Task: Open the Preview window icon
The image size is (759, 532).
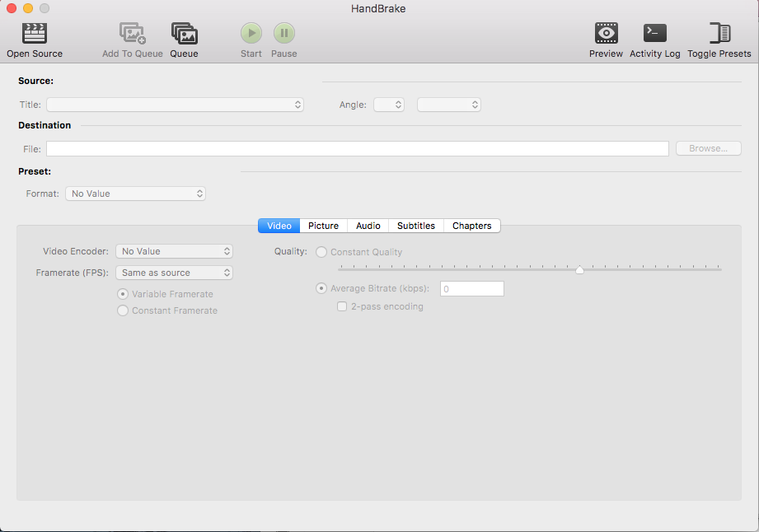Action: tap(606, 34)
